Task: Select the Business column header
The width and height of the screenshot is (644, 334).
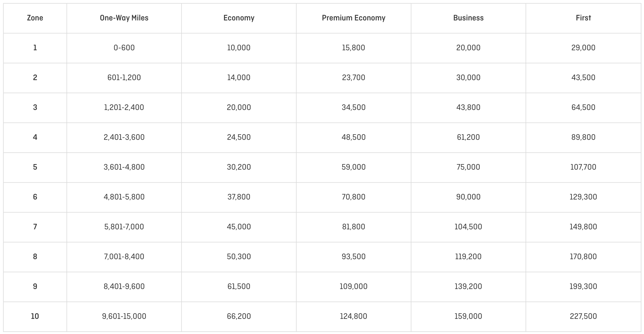Action: pos(468,18)
